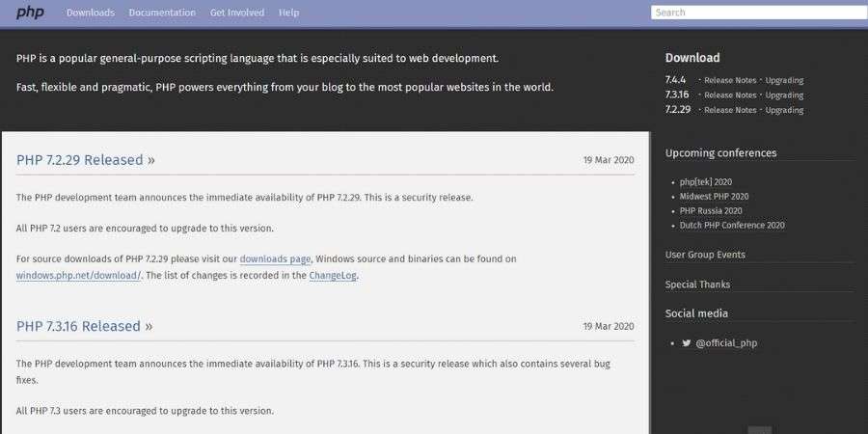
Task: Open the Documentation menu
Action: point(162,13)
